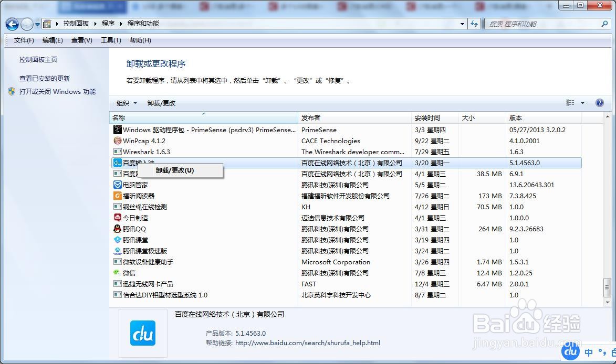Go to 控制面板主页 in the sidebar
The height and width of the screenshot is (364, 616).
[x=38, y=60]
